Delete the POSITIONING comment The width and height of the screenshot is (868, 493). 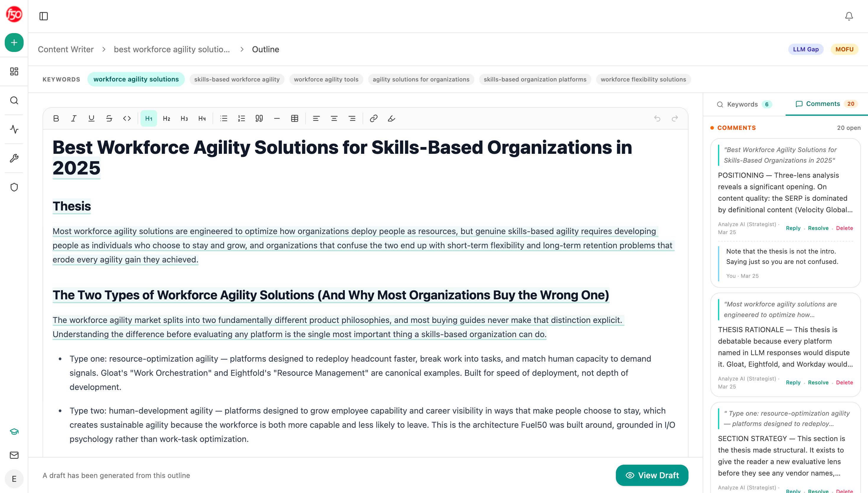coord(844,228)
